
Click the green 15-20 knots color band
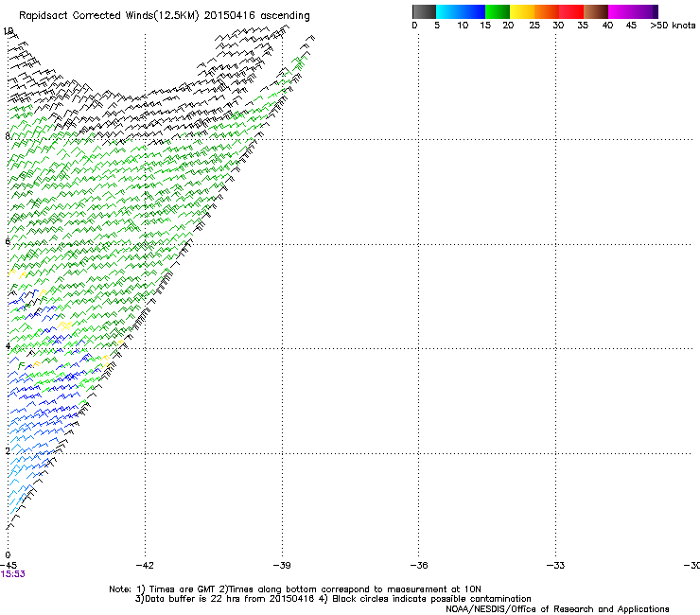(498, 11)
